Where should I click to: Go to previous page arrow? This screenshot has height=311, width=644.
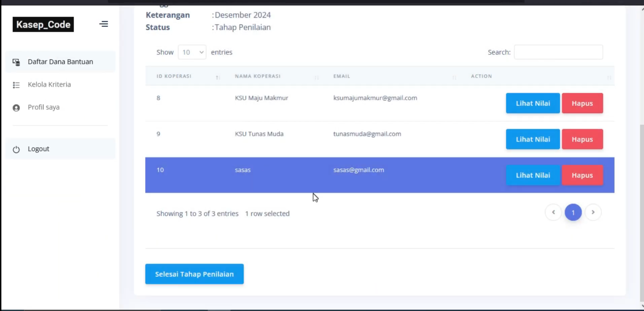pos(553,212)
